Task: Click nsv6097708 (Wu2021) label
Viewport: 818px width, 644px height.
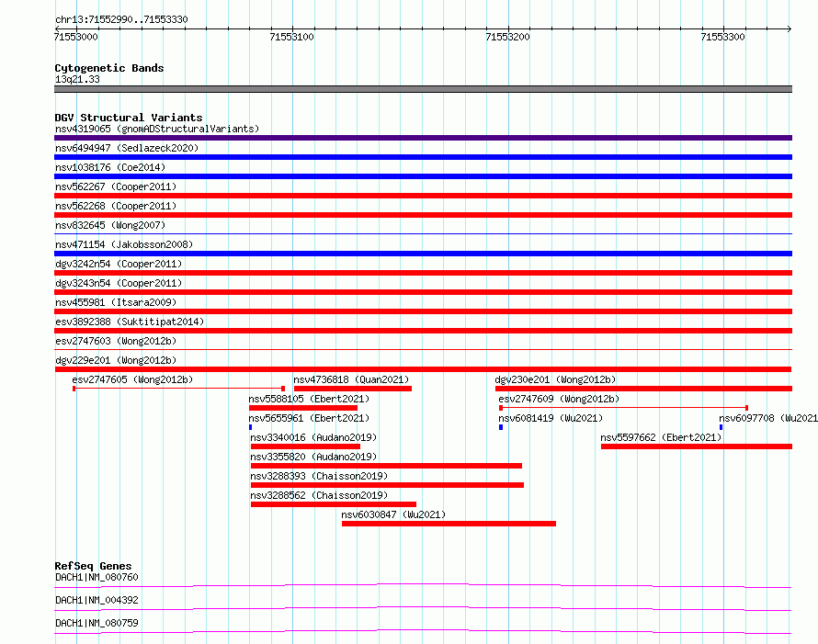Action: 768,418
